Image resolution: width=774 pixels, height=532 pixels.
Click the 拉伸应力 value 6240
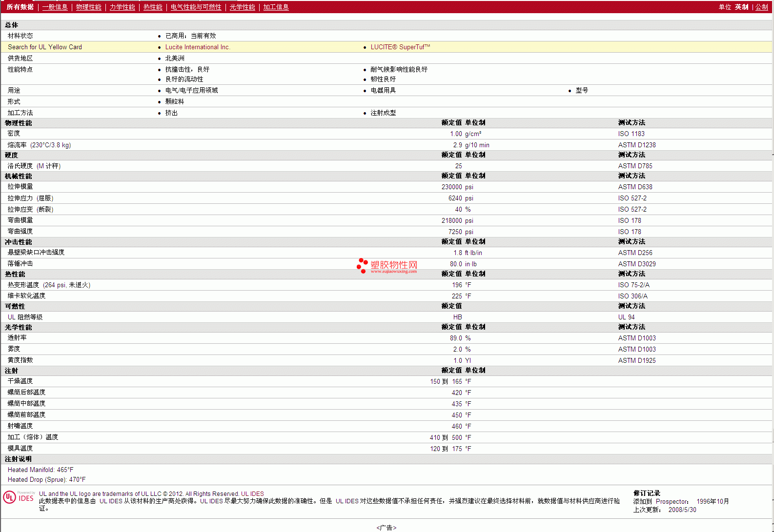pyautogui.click(x=455, y=198)
